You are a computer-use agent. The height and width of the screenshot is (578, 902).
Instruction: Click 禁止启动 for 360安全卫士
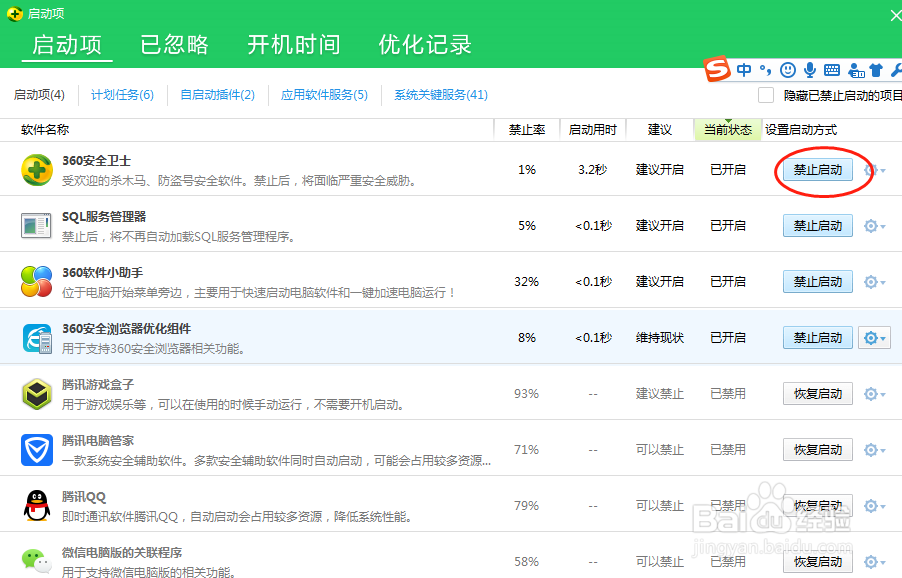pos(817,170)
